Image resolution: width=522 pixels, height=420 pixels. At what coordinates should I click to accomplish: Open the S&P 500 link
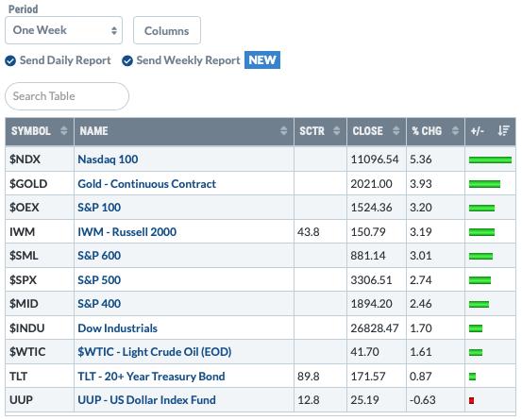click(99, 280)
